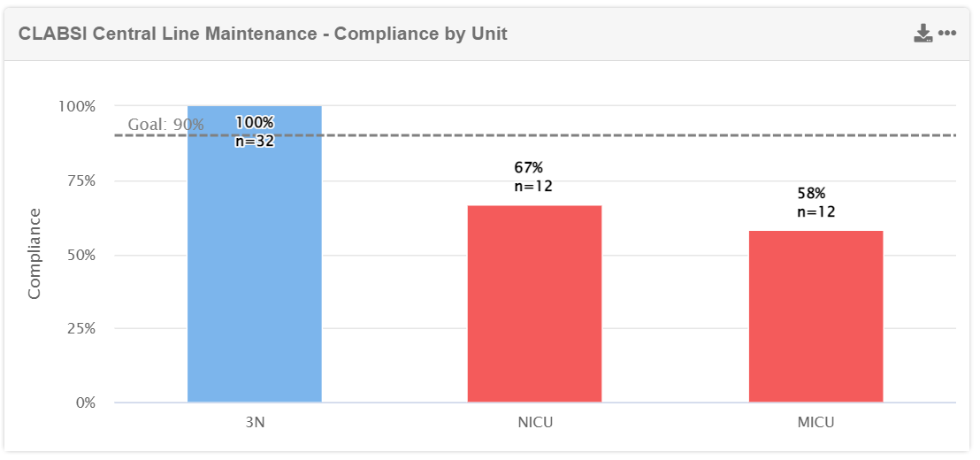Click the 50% y-axis tick label
Image resolution: width=980 pixels, height=460 pixels.
[80, 255]
